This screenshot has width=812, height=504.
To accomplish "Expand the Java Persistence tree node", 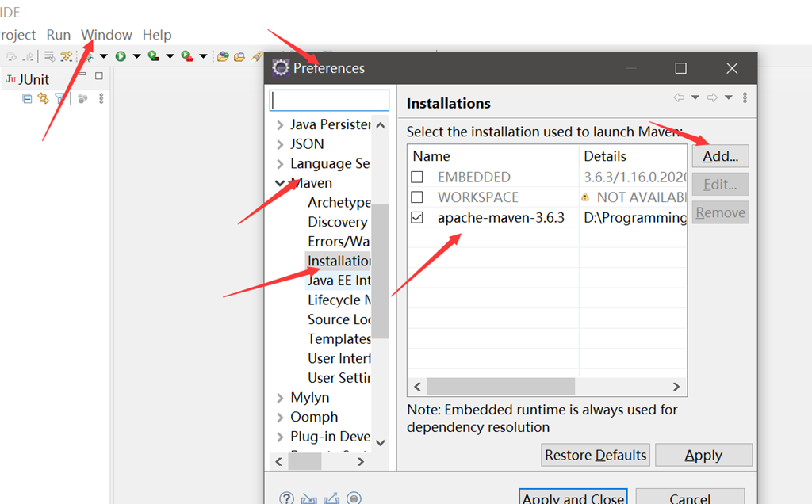I will click(x=280, y=124).
